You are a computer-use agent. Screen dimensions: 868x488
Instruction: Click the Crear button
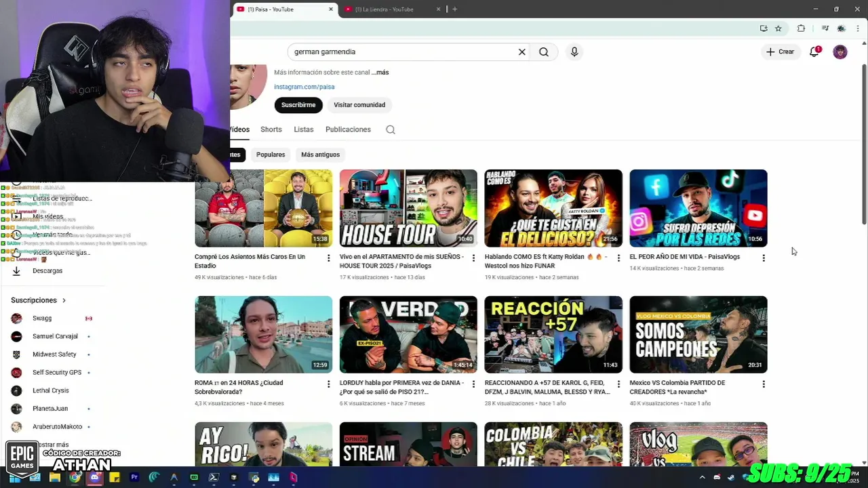780,52
